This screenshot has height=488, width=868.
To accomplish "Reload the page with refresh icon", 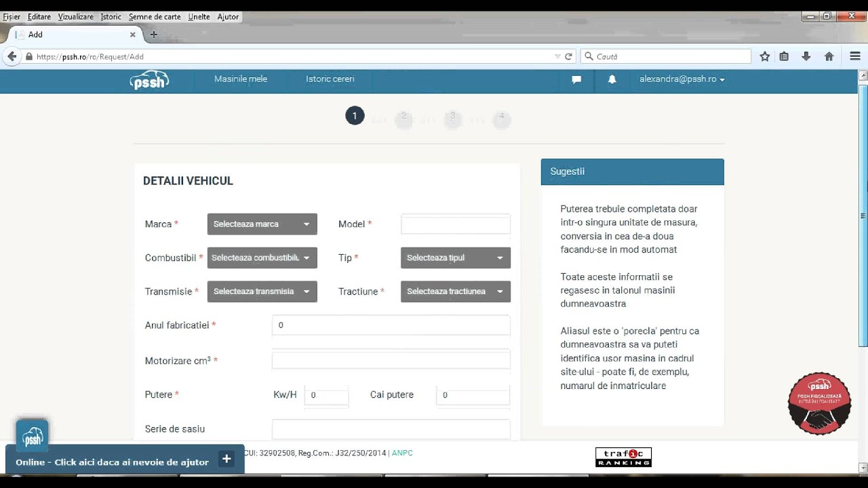I will [569, 56].
